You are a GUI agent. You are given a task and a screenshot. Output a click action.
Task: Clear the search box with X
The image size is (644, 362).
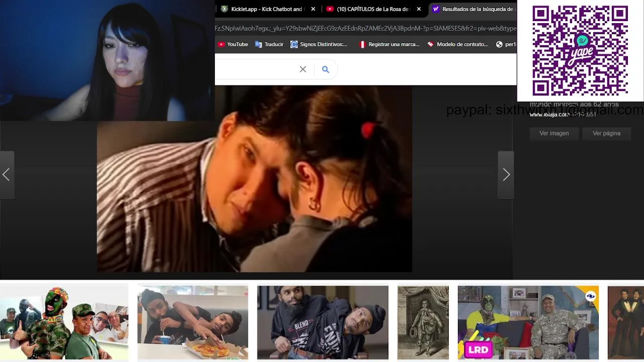[x=303, y=69]
